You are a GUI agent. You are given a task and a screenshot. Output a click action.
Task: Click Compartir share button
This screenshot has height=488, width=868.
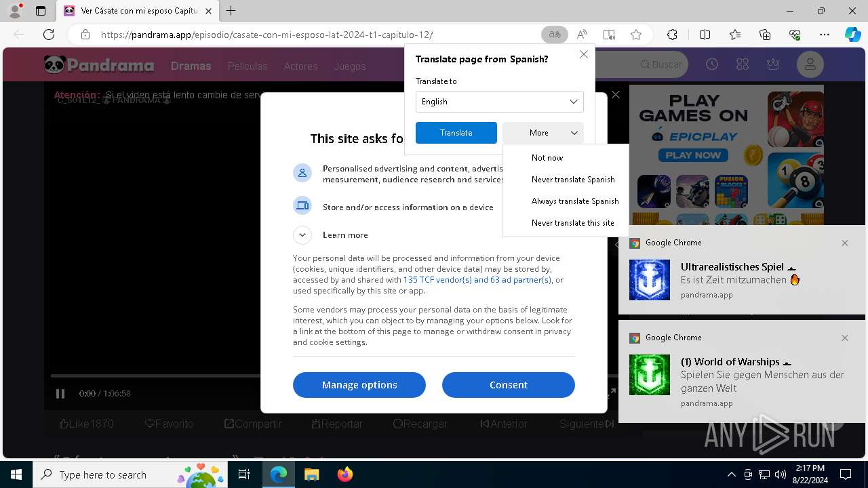click(253, 424)
